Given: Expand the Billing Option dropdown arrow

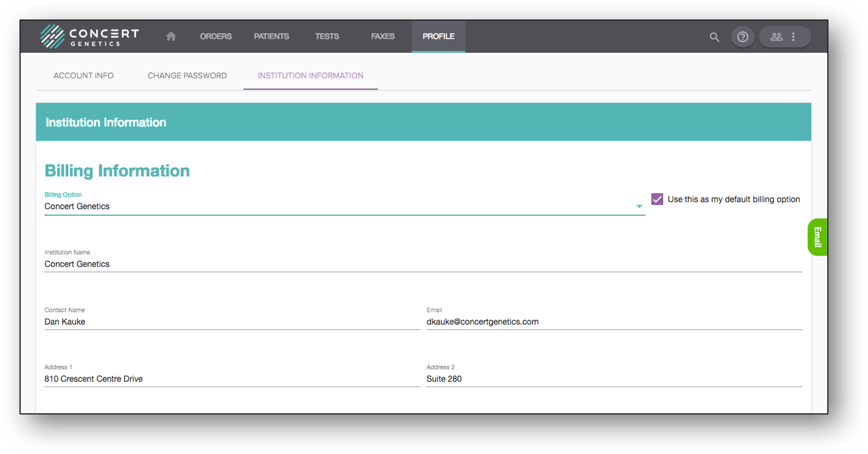Looking at the screenshot, I should tap(639, 207).
